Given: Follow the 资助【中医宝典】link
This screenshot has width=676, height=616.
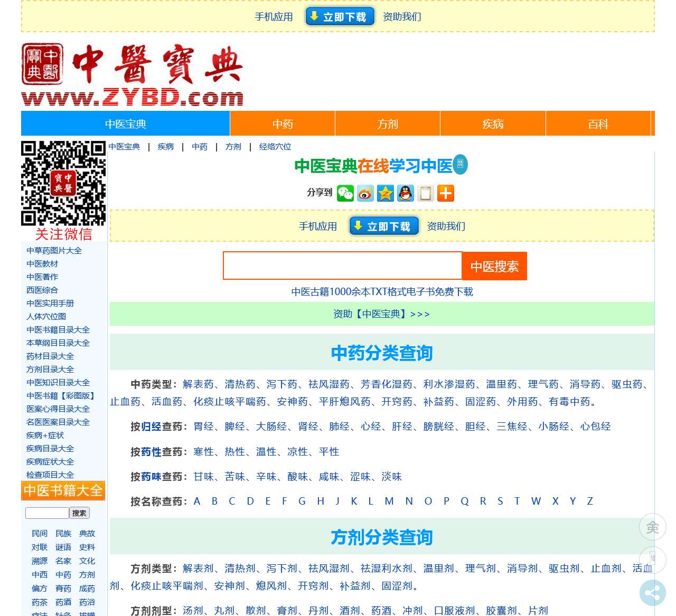Looking at the screenshot, I should click(381, 314).
